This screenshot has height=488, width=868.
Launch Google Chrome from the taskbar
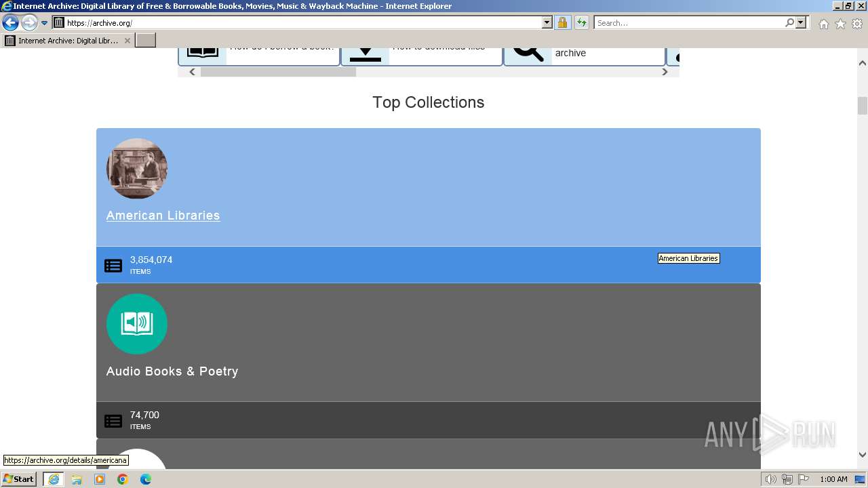click(123, 479)
